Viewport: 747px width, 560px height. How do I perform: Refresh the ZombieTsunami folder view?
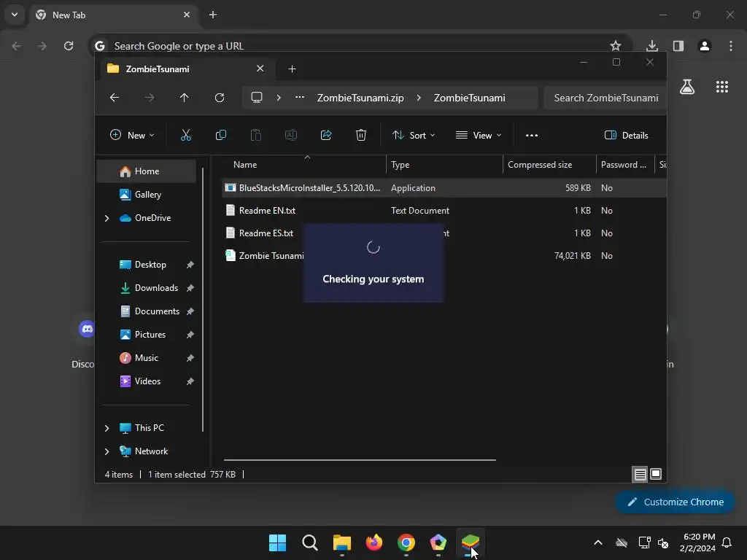(219, 98)
